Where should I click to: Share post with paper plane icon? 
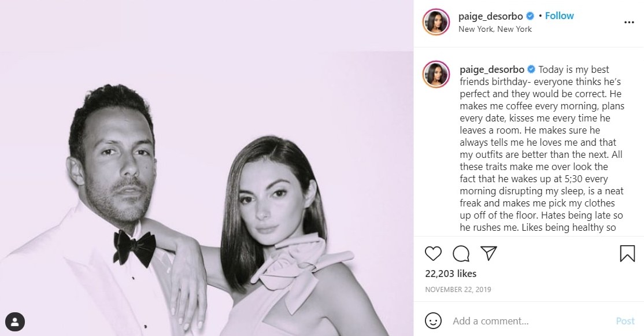488,253
